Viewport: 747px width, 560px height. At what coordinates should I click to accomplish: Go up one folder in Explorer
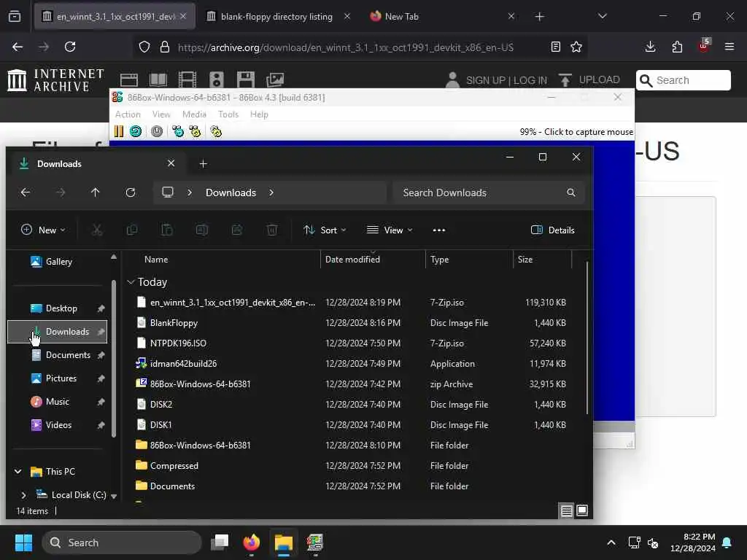coord(96,192)
